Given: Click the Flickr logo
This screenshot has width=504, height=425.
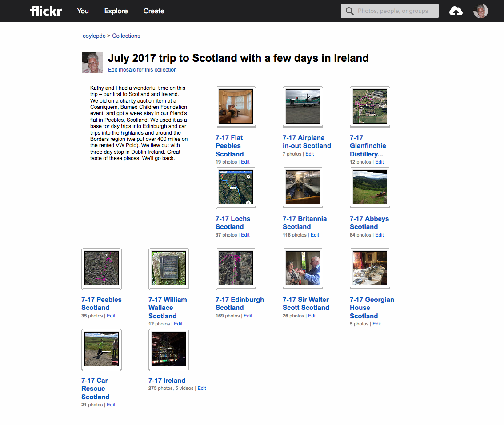Looking at the screenshot, I should click(46, 11).
